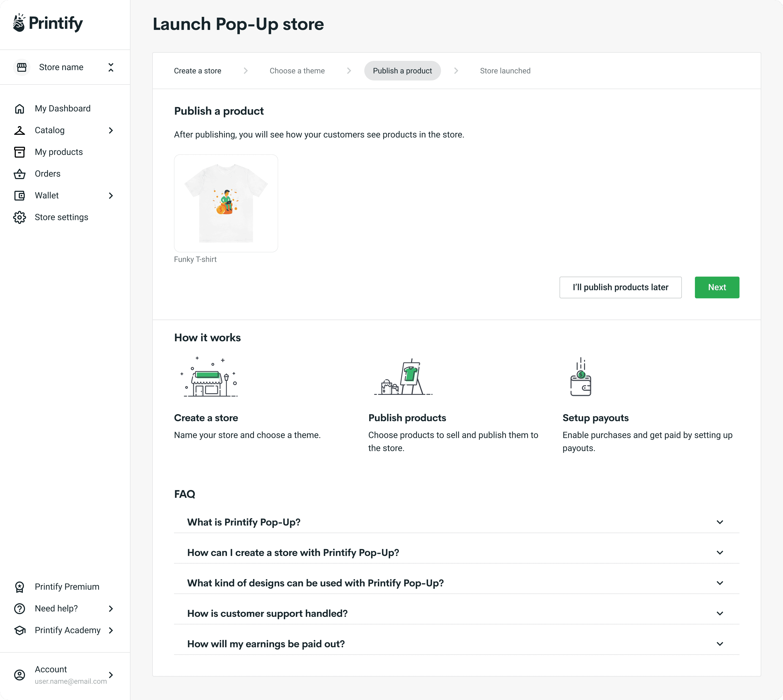Click the Publish products easel illustration
This screenshot has height=700, width=783.
403,377
